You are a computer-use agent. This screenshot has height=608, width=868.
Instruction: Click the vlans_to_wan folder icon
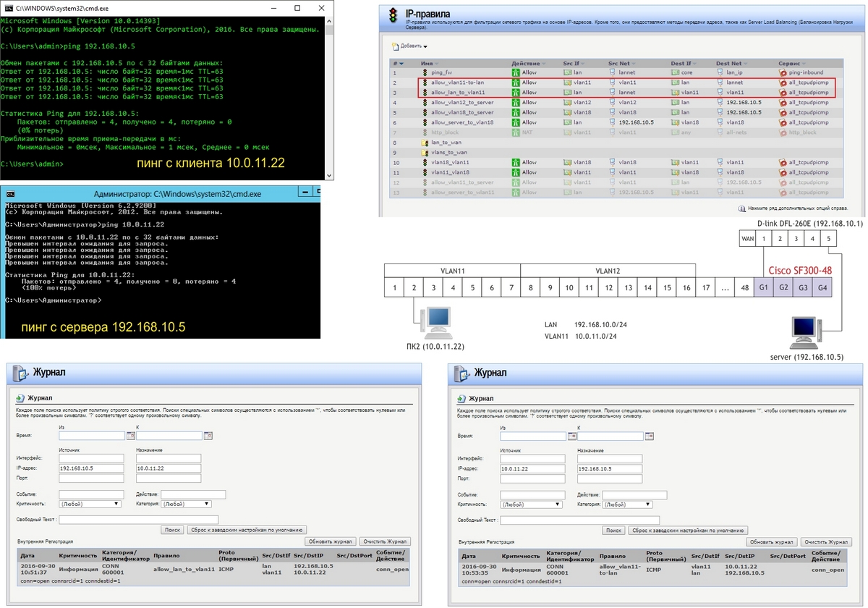[x=425, y=153]
